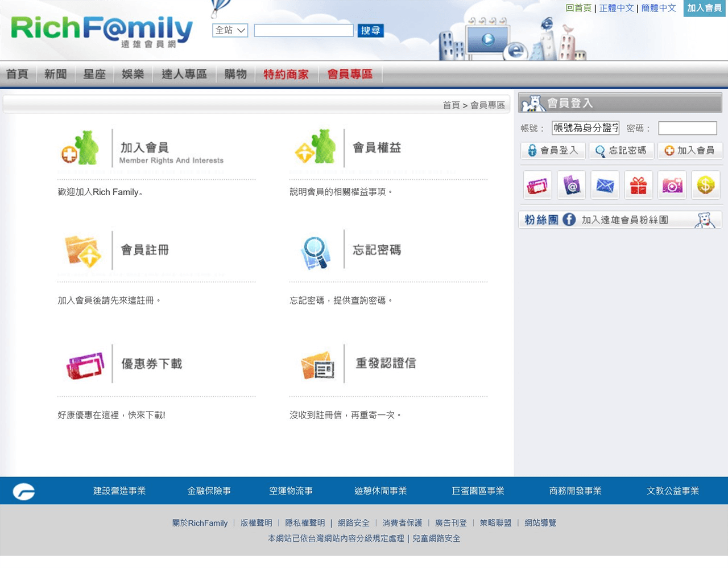Click the top-right 加入會員 button

tap(704, 8)
